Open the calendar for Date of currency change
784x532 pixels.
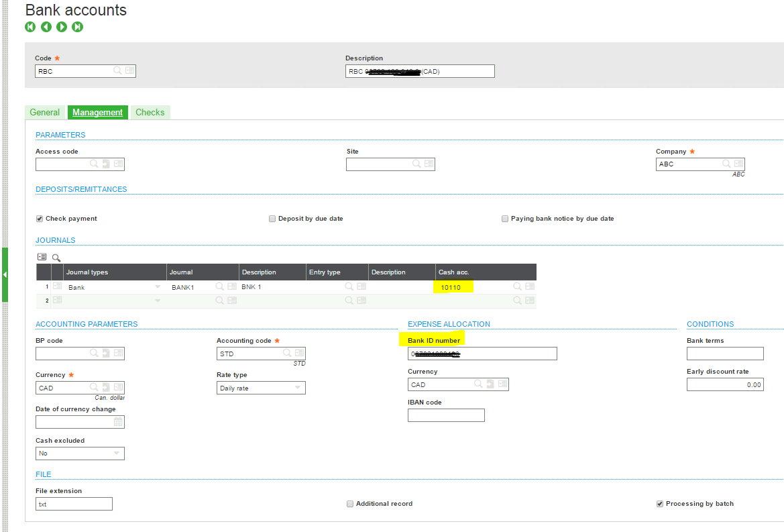pos(118,422)
